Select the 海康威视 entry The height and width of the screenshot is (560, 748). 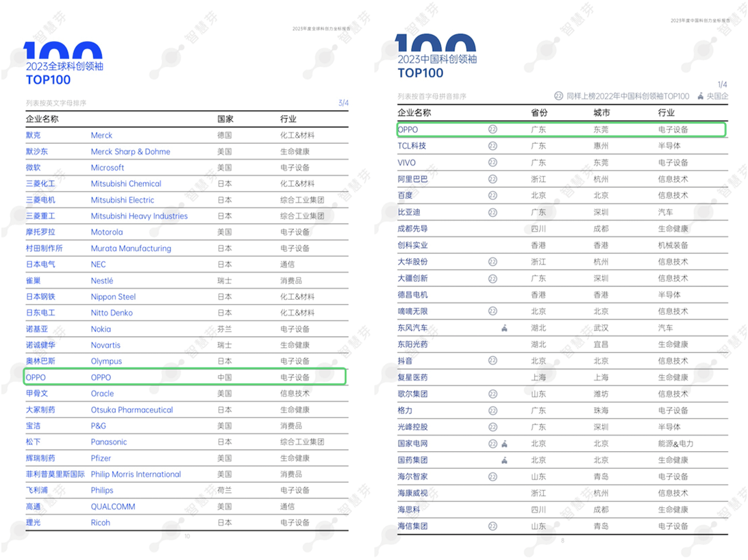point(412,494)
